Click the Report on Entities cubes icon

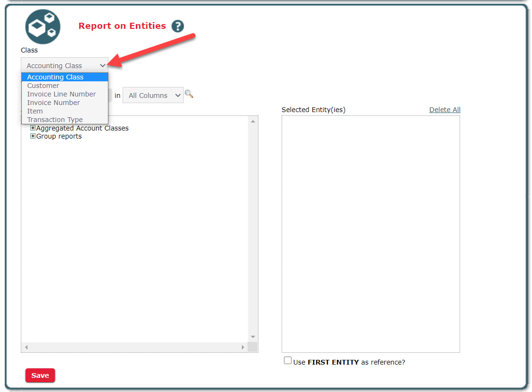43,26
